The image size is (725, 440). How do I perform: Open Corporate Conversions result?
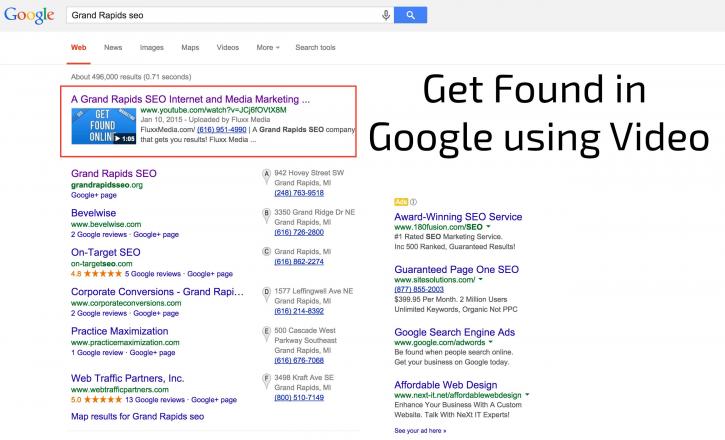coord(157,292)
